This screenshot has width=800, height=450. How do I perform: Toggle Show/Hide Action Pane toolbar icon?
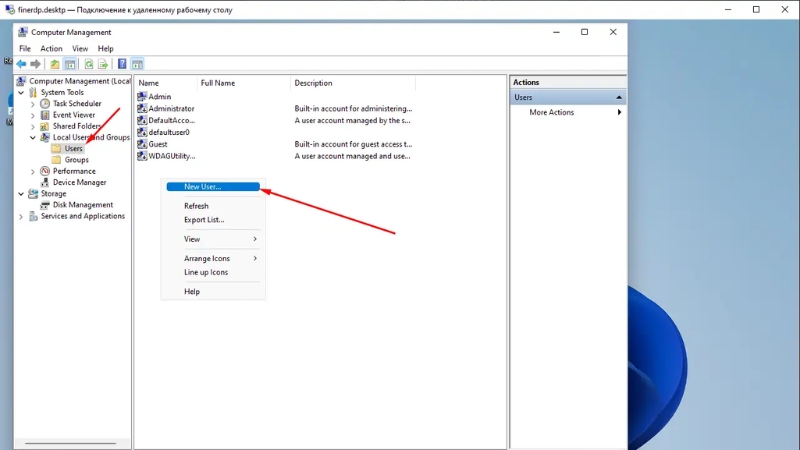(137, 64)
